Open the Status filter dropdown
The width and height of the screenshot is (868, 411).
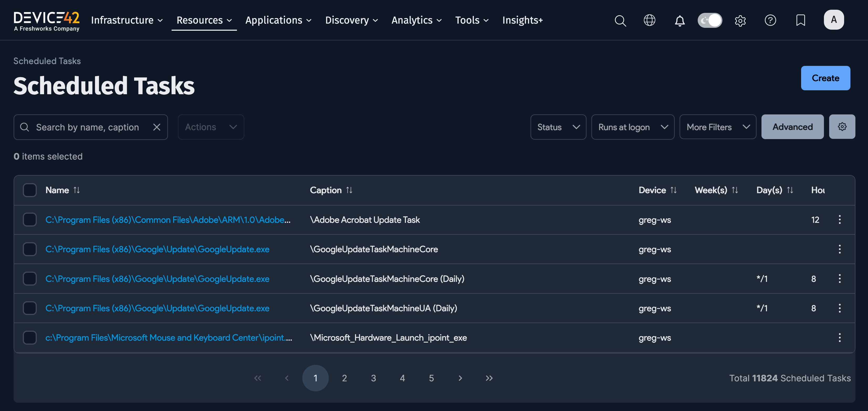tap(558, 127)
